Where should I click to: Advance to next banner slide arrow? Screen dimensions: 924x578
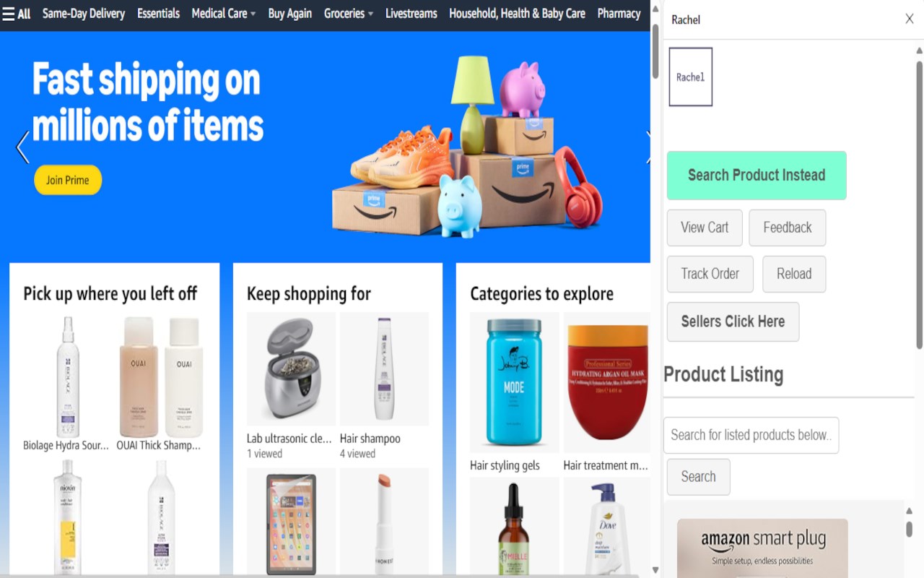(648, 147)
